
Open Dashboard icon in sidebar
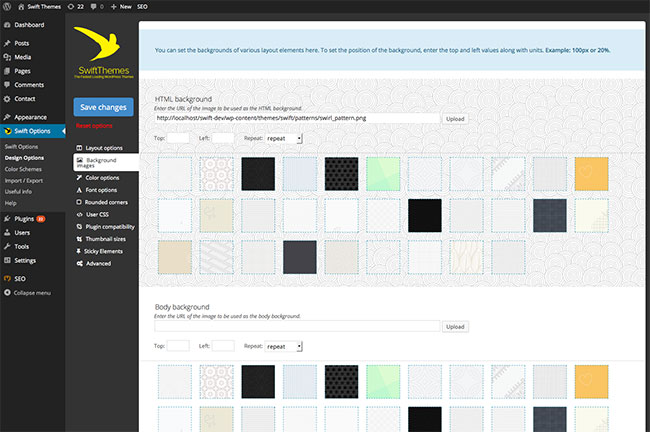pyautogui.click(x=7, y=25)
